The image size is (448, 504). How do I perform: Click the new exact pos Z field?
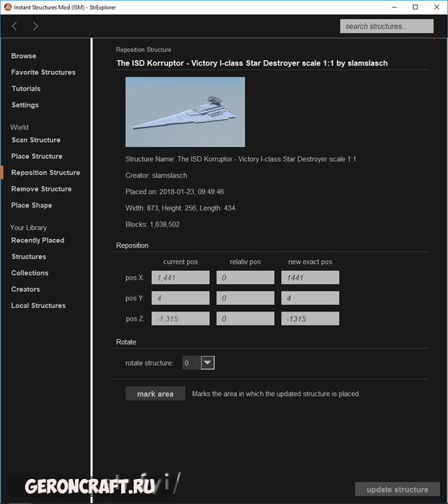click(x=310, y=319)
